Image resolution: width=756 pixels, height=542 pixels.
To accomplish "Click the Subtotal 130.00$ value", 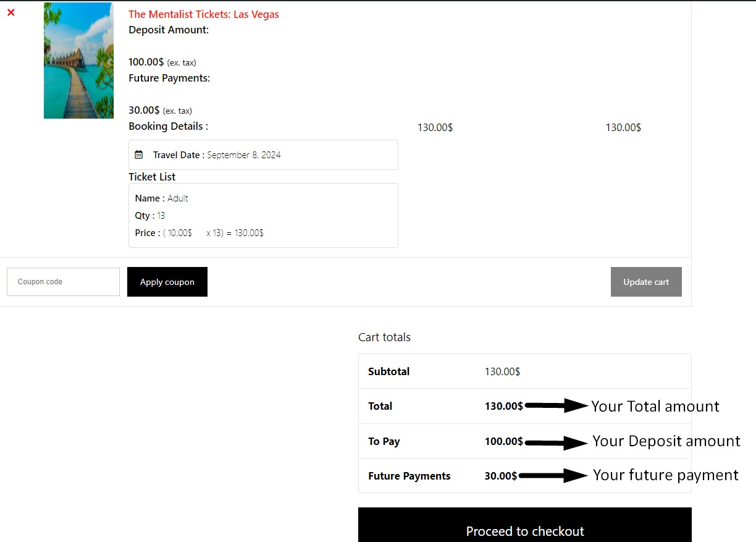I will (x=502, y=371).
